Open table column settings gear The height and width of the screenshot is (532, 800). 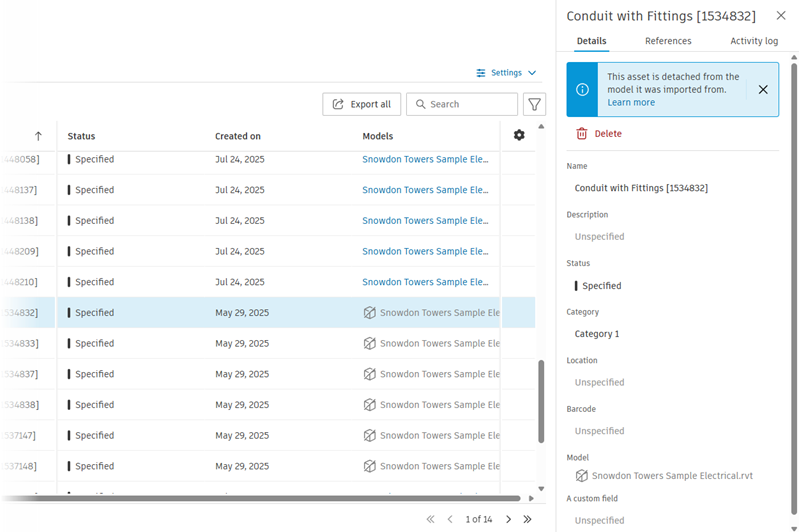point(518,135)
